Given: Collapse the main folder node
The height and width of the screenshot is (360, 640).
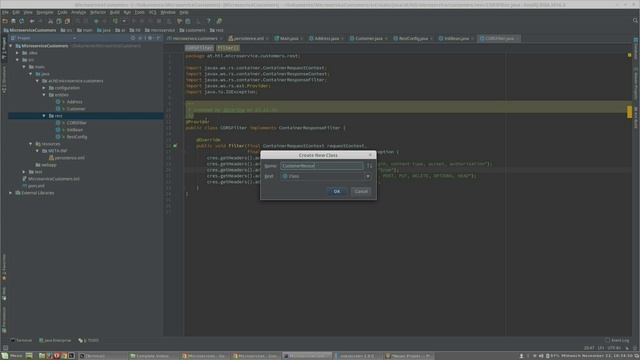Looking at the screenshot, I should 24,67.
